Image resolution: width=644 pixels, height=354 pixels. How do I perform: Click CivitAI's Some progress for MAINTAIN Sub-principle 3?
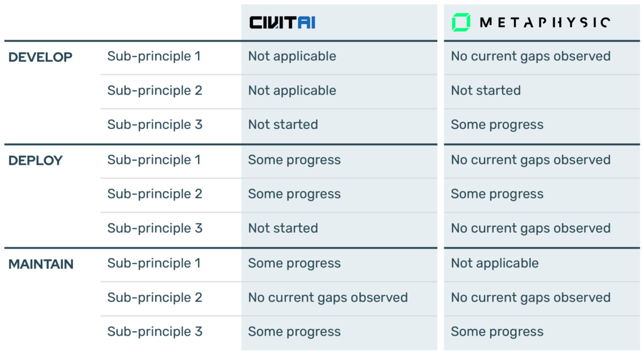[x=294, y=332]
